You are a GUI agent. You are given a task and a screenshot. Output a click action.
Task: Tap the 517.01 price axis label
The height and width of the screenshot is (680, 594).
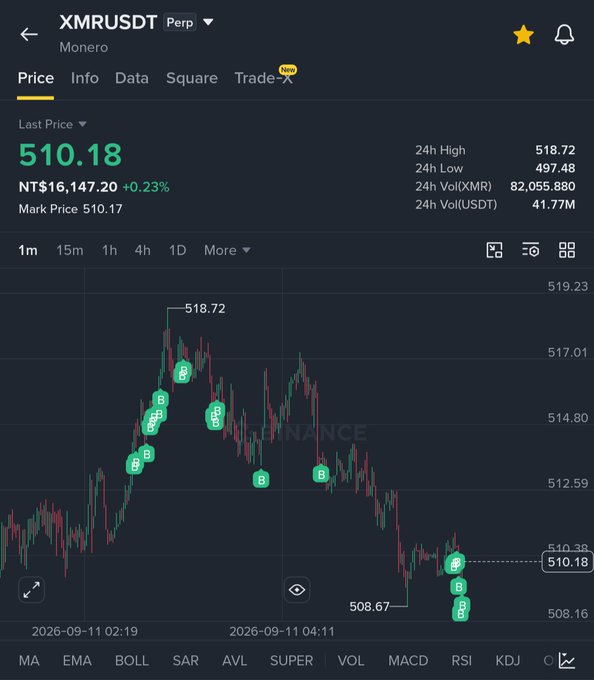point(568,352)
